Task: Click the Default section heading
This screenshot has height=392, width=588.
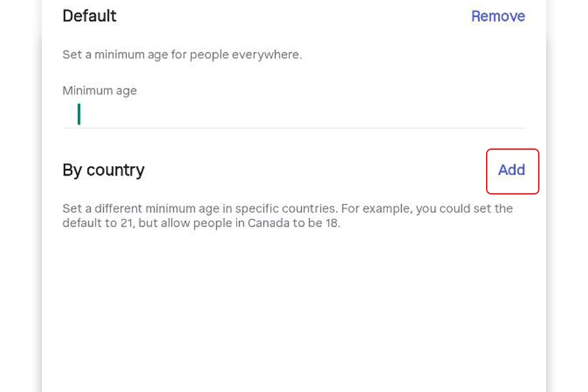Action: (90, 16)
